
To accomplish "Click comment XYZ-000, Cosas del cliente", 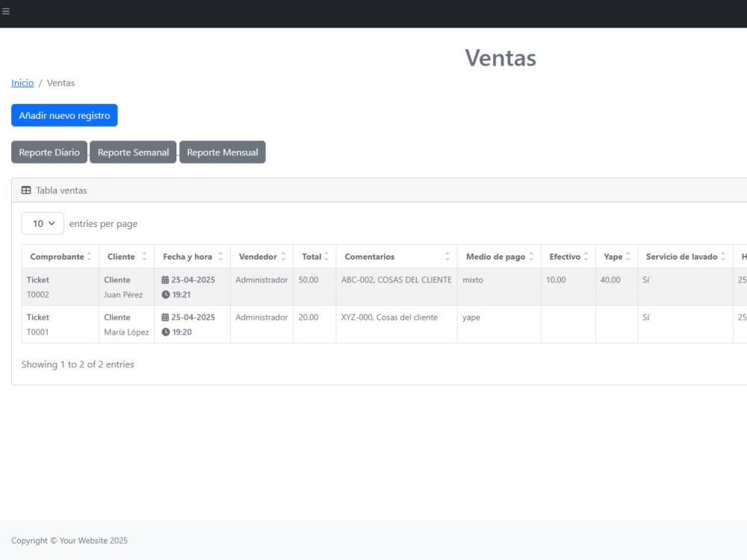I will pyautogui.click(x=389, y=317).
